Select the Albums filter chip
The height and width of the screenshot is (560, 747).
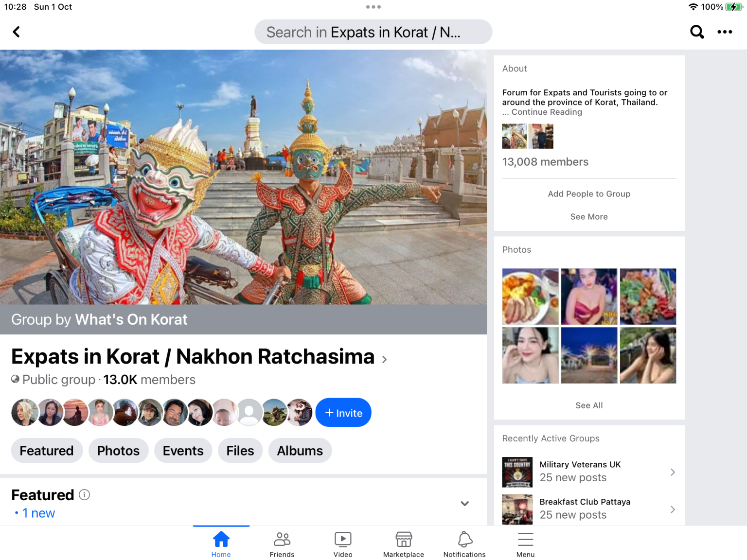[300, 451]
